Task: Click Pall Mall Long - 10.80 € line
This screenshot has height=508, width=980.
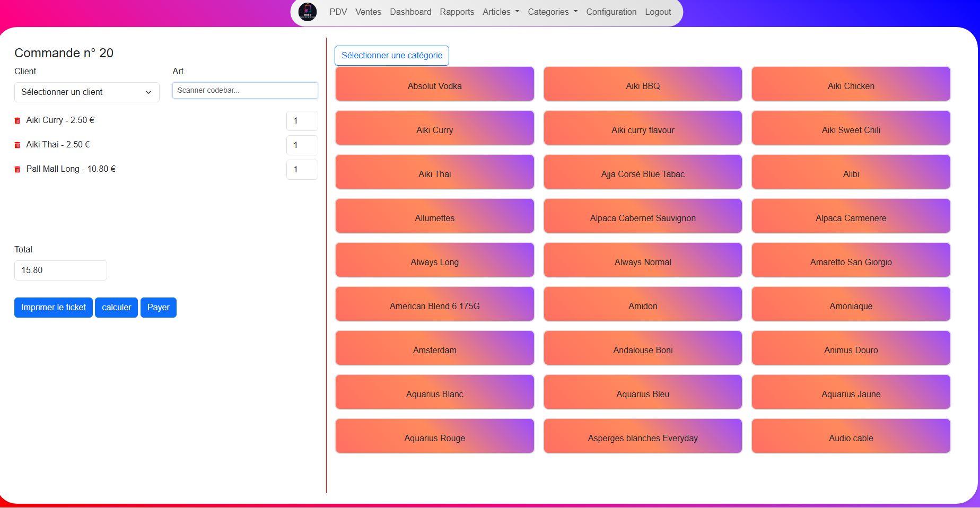Action: (71, 169)
